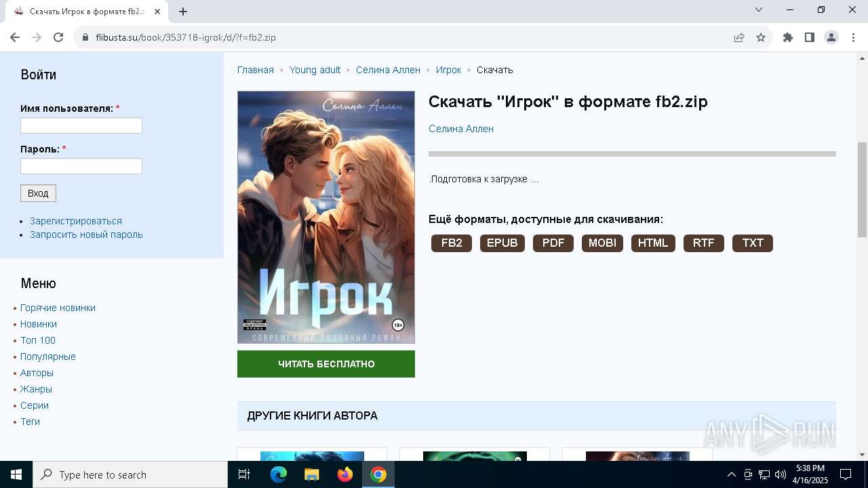Download the book in TXT format

(x=753, y=243)
